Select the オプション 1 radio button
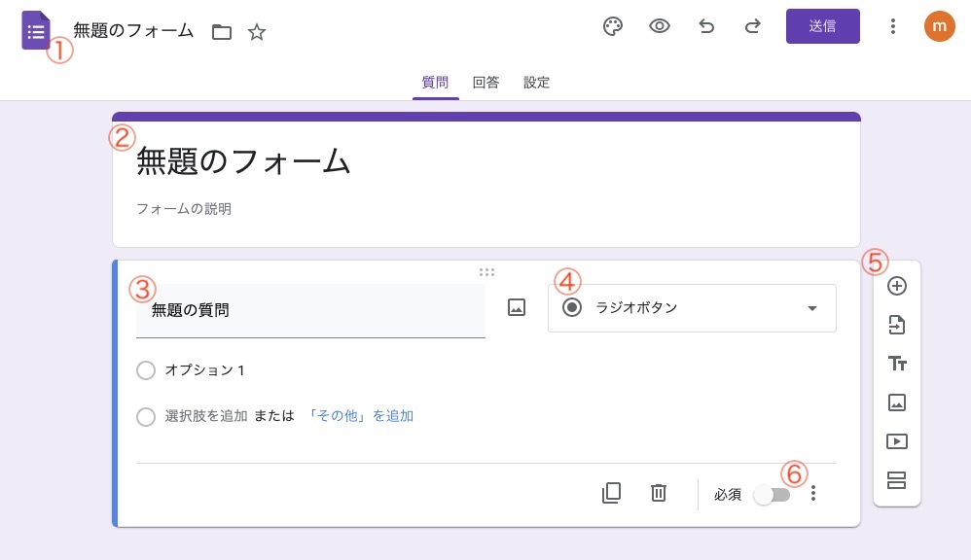The image size is (971, 560). pyautogui.click(x=146, y=370)
